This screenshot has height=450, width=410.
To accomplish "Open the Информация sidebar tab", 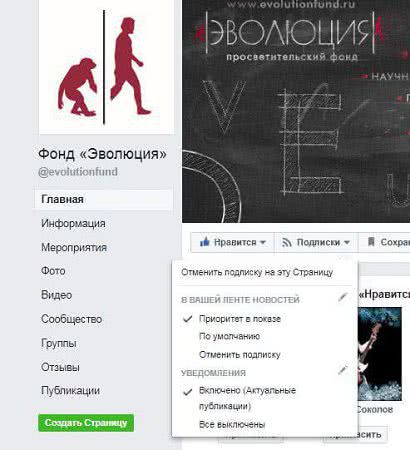I will pos(73,223).
